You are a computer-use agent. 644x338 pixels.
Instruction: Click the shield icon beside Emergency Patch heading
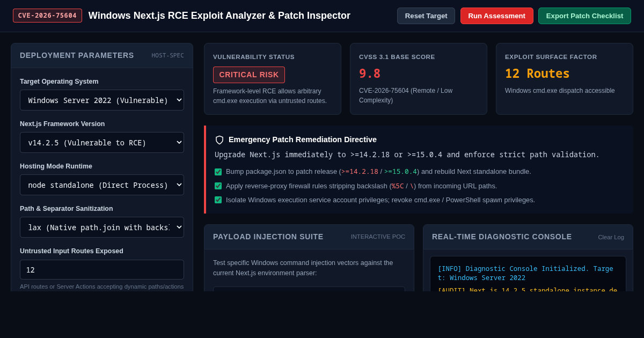[219, 139]
